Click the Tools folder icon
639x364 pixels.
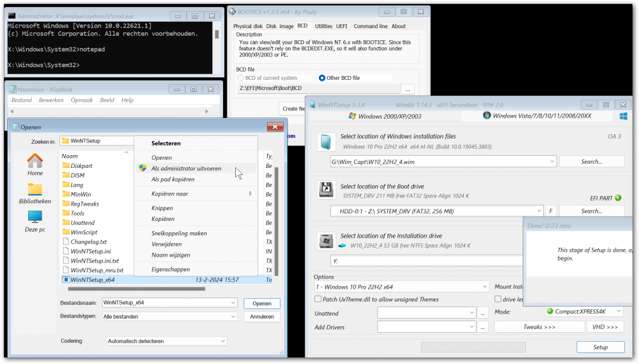(66, 213)
